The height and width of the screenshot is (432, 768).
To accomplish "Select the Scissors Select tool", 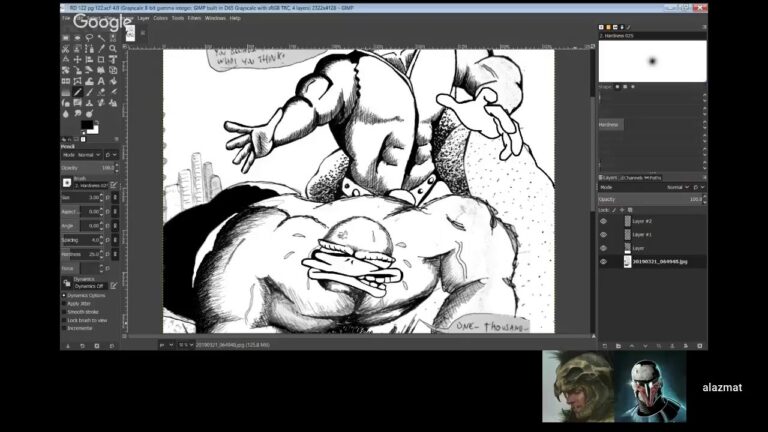I will point(66,48).
